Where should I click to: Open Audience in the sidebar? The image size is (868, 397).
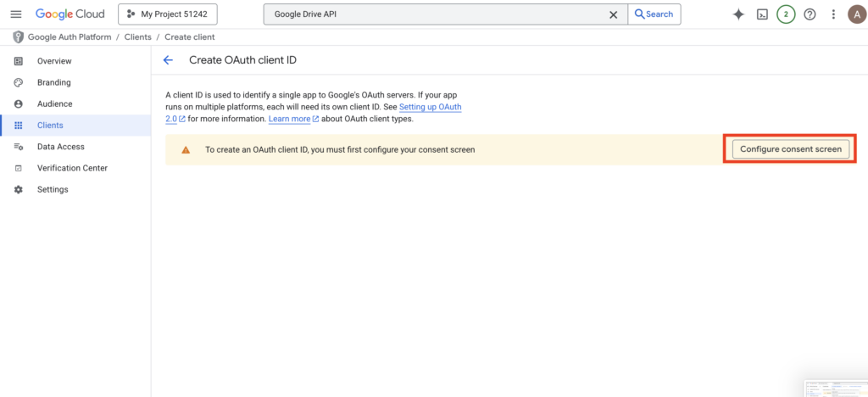[54, 103]
